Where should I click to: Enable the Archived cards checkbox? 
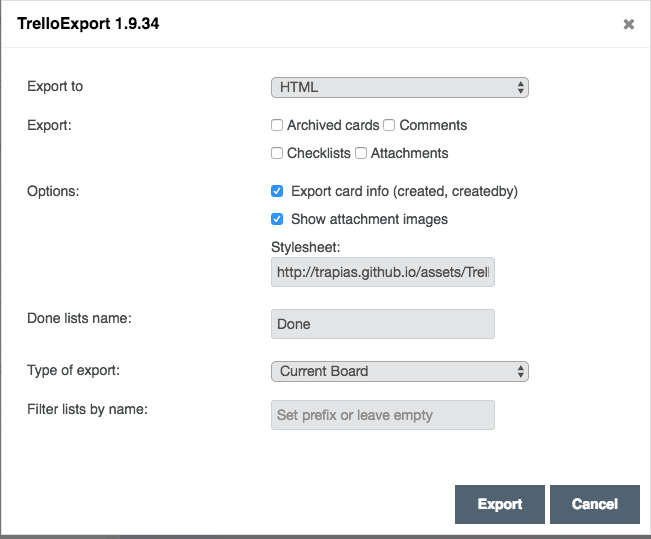tap(277, 126)
